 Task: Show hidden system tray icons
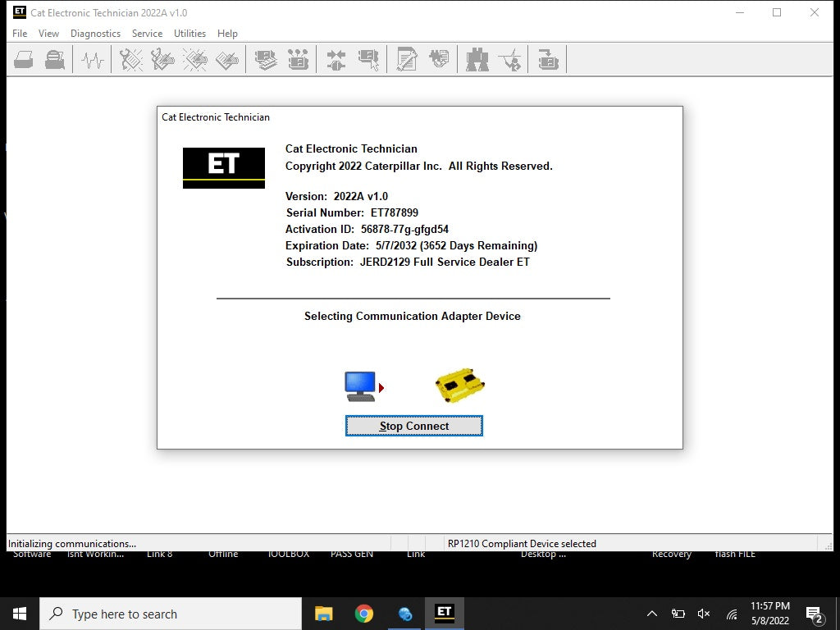click(652, 614)
